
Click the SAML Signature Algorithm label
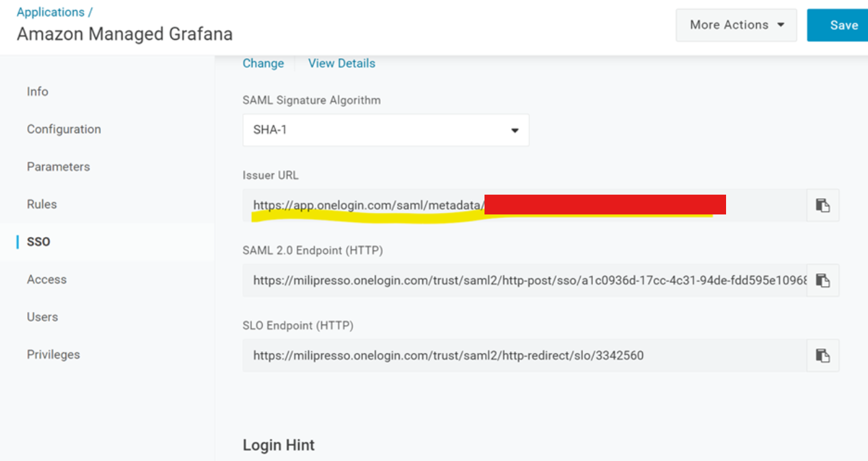pos(312,100)
